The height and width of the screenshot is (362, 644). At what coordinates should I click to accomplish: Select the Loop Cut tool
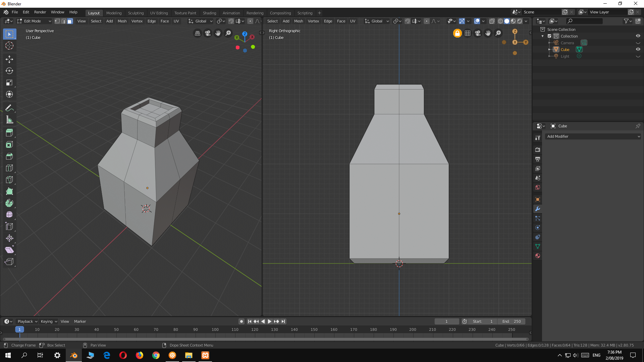9,168
